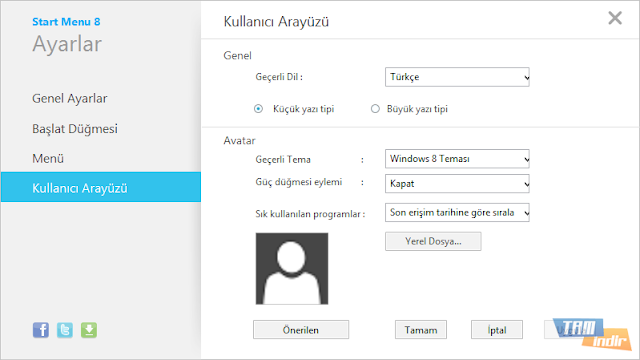
Task: Close the settings window with X
Action: tap(615, 18)
